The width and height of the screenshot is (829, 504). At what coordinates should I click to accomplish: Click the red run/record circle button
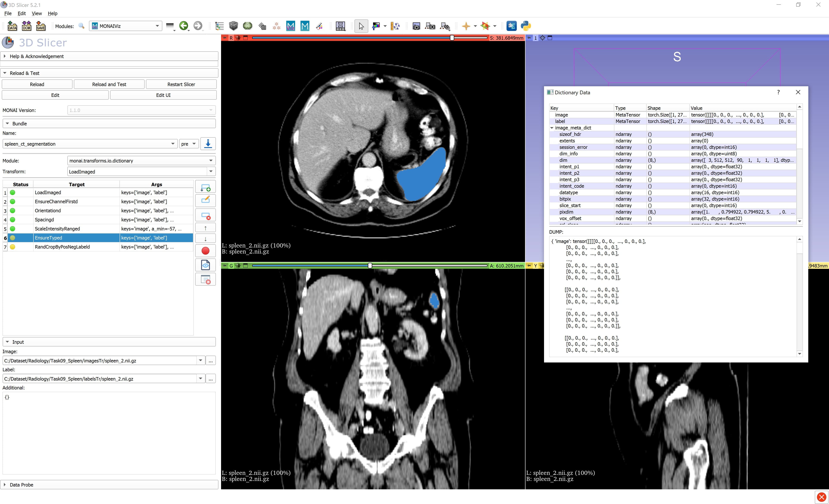tap(205, 251)
